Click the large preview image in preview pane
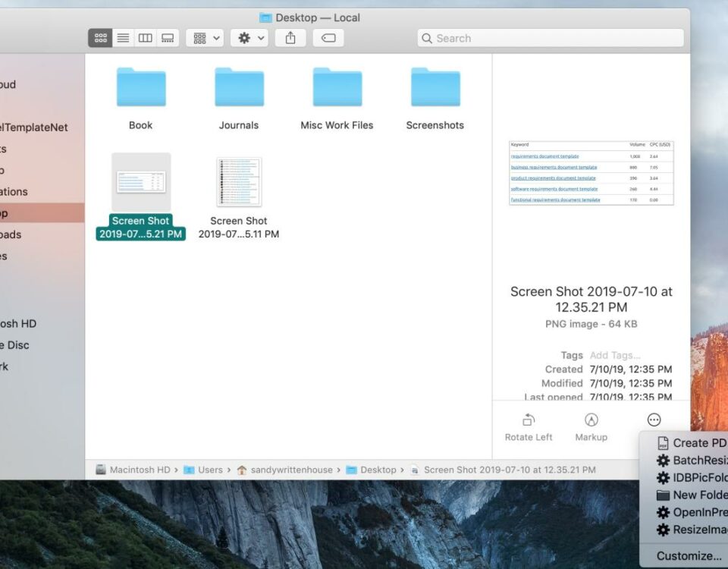728x569 pixels. (591, 173)
